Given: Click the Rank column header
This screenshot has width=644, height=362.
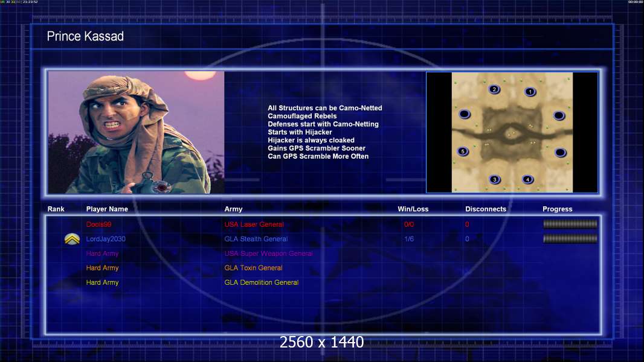Looking at the screenshot, I should coord(56,209).
